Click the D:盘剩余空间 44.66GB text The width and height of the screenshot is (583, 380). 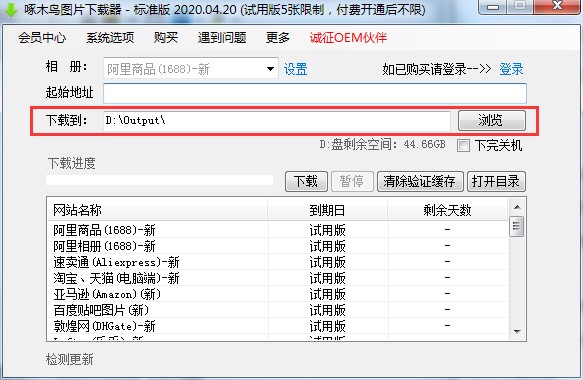coord(382,144)
